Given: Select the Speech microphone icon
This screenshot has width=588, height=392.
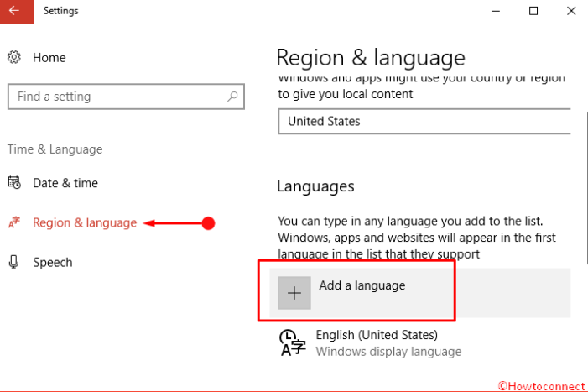Looking at the screenshot, I should coord(14,262).
